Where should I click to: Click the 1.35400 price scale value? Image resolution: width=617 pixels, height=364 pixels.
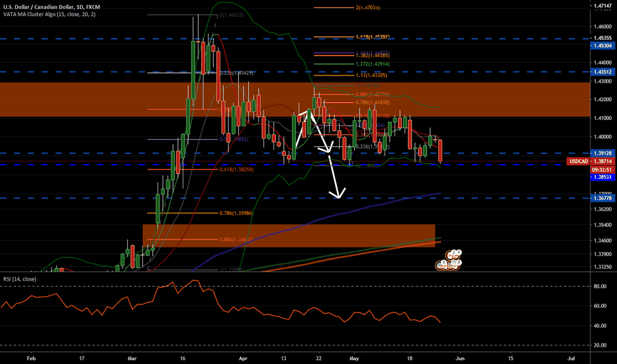(x=602, y=225)
